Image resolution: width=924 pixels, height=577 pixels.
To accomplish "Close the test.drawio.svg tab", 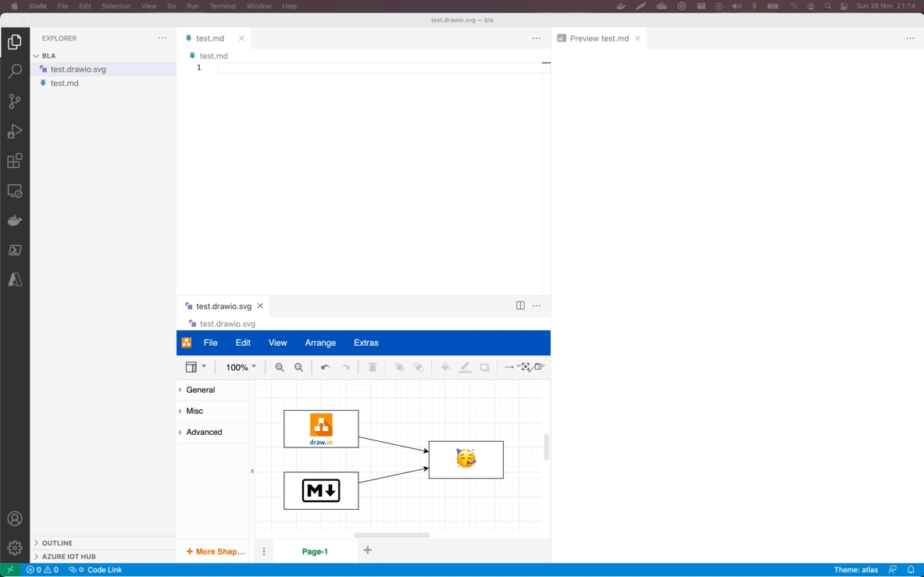I will click(x=260, y=305).
